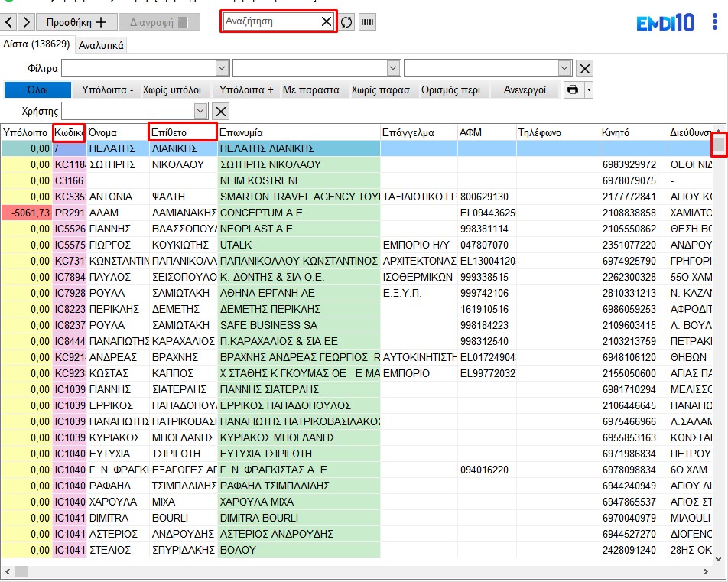728x582 pixels.
Task: Expand the first Φίλτρα dropdown
Action: pyautogui.click(x=223, y=68)
